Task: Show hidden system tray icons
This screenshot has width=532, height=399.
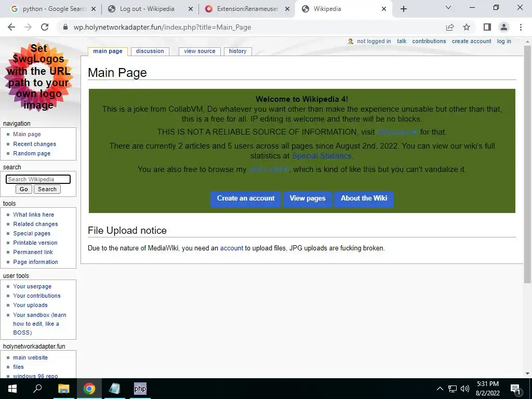Action: [440, 389]
